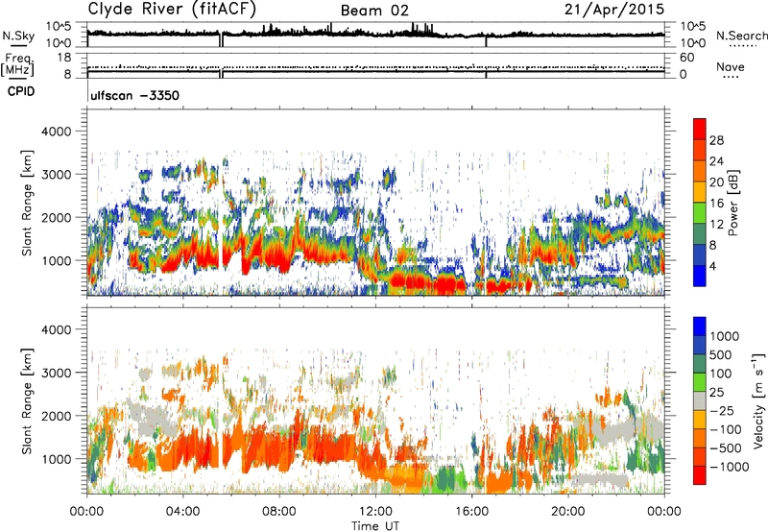Click the date "21/Apr/2015"
The image size is (768, 532).
614,9
